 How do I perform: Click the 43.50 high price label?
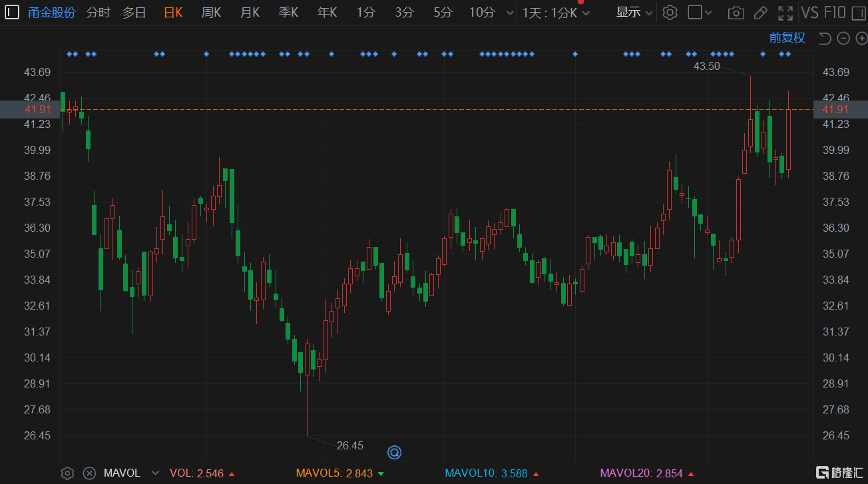pyautogui.click(x=707, y=66)
